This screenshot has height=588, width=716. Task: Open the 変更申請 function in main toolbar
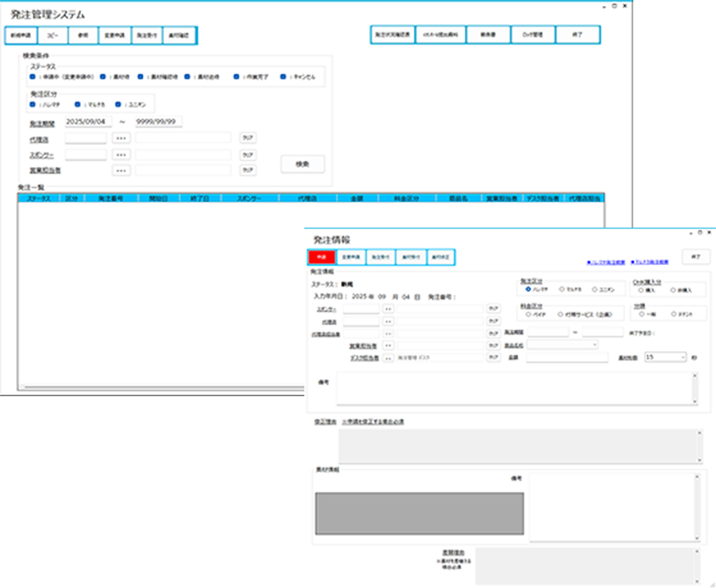tap(113, 36)
